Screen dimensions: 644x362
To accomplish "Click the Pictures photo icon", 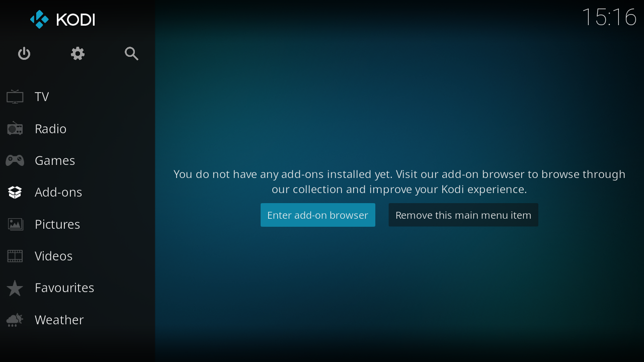I will pos(15,224).
